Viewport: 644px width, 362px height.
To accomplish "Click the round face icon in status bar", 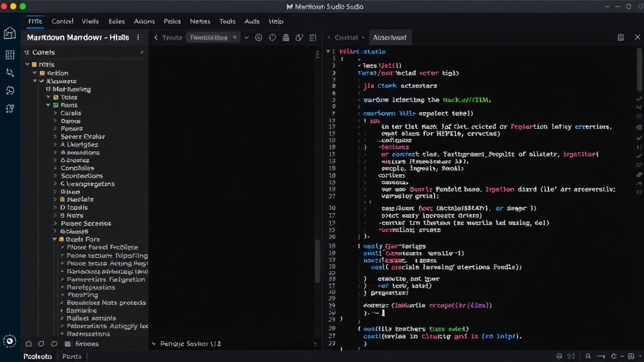I will click(x=559, y=356).
